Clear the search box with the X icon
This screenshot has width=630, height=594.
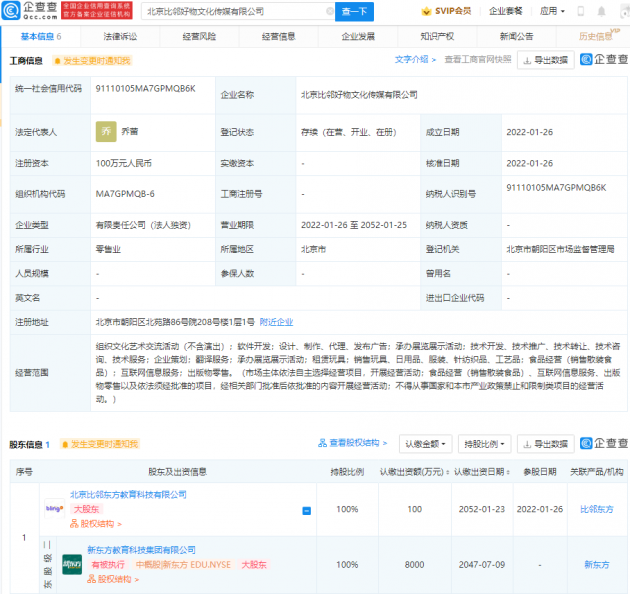330,11
